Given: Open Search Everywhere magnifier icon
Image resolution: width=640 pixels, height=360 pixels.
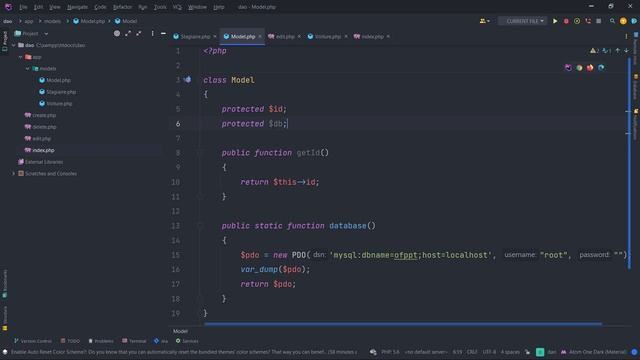Looking at the screenshot, I should click(612, 21).
